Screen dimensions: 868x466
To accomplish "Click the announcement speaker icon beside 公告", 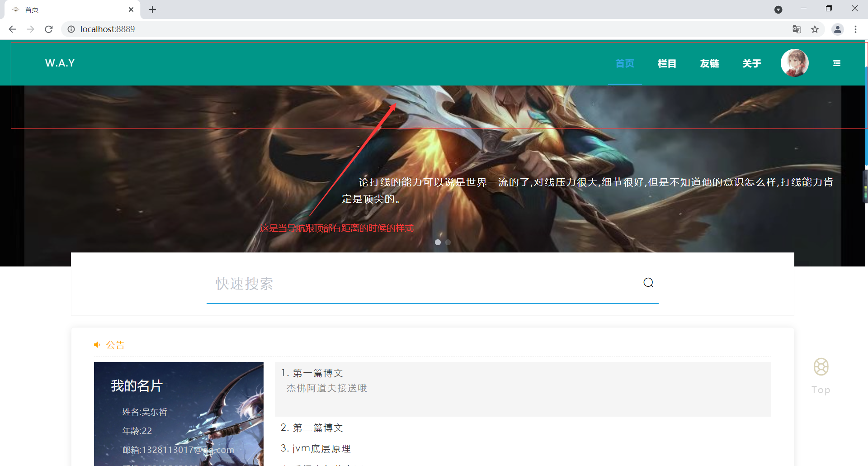I will coord(97,344).
